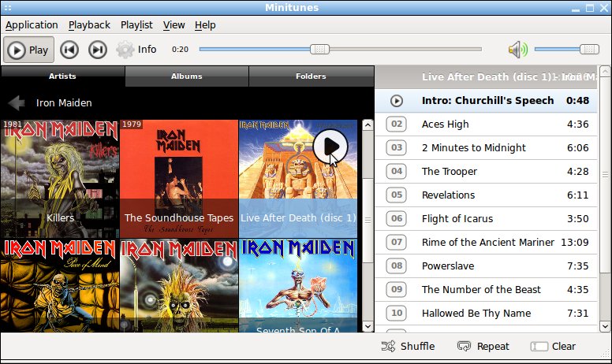Screen dimensions: 612x364
Task: Select track Flight of Icarus
Action: click(x=486, y=218)
